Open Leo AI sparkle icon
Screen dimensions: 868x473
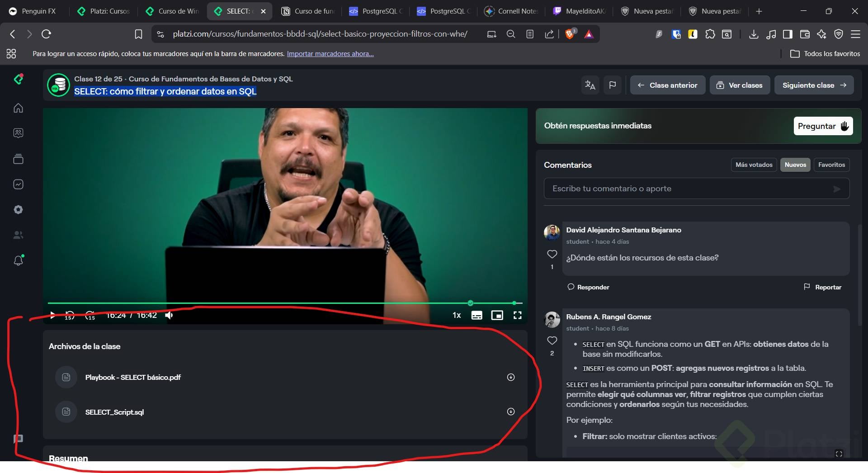pyautogui.click(x=821, y=34)
